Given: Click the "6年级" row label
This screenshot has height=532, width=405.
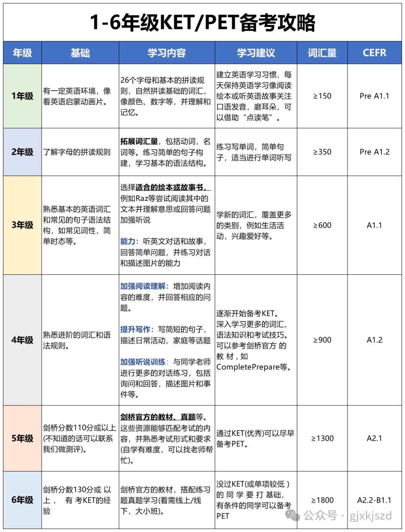Looking at the screenshot, I should click(x=22, y=500).
